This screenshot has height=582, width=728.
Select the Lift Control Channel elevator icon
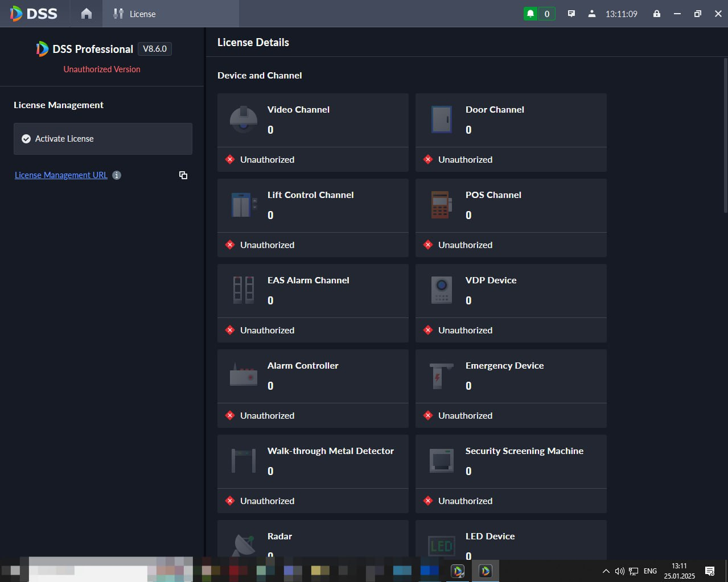(x=244, y=205)
